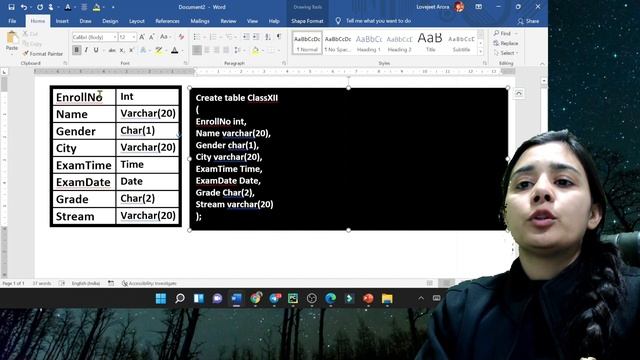
Task: Expand font color dropdown arrow
Action: pyautogui.click(x=182, y=50)
